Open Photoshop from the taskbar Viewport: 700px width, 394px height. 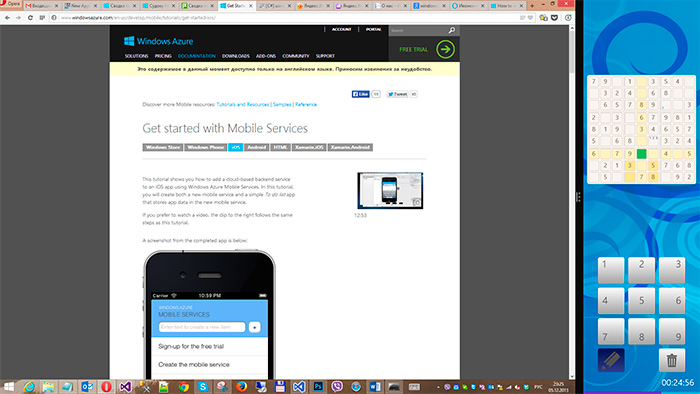click(318, 386)
